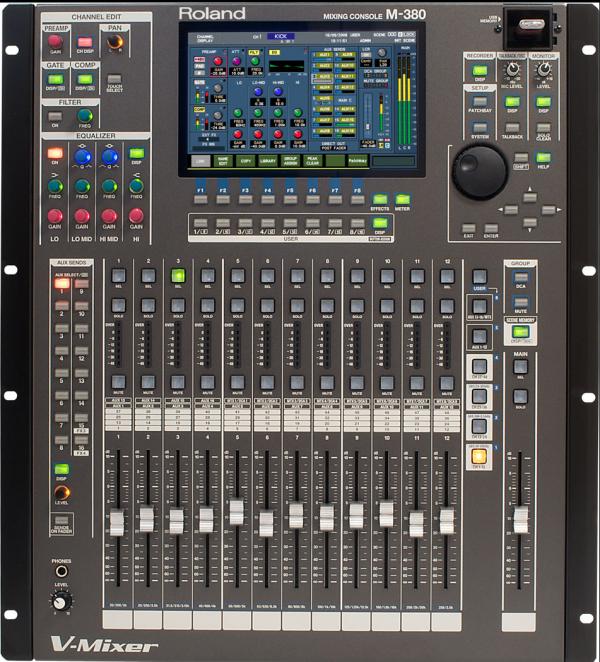Open the EFFECTS screen button
Screen dimensions: 600x662
click(380, 199)
